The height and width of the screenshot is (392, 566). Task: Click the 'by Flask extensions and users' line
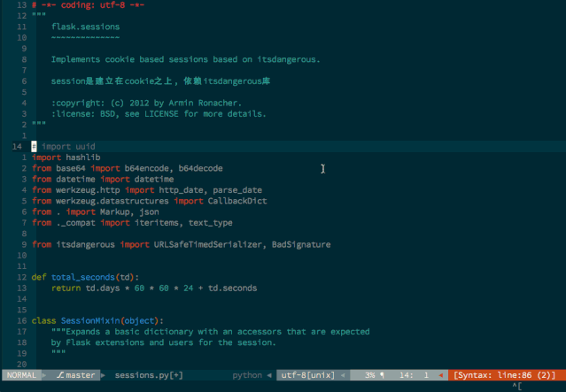click(x=164, y=342)
